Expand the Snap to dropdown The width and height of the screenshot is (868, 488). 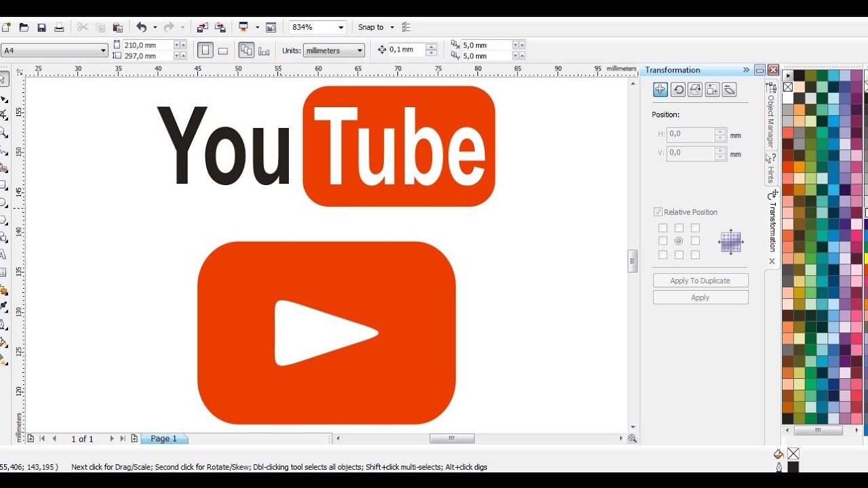[392, 27]
